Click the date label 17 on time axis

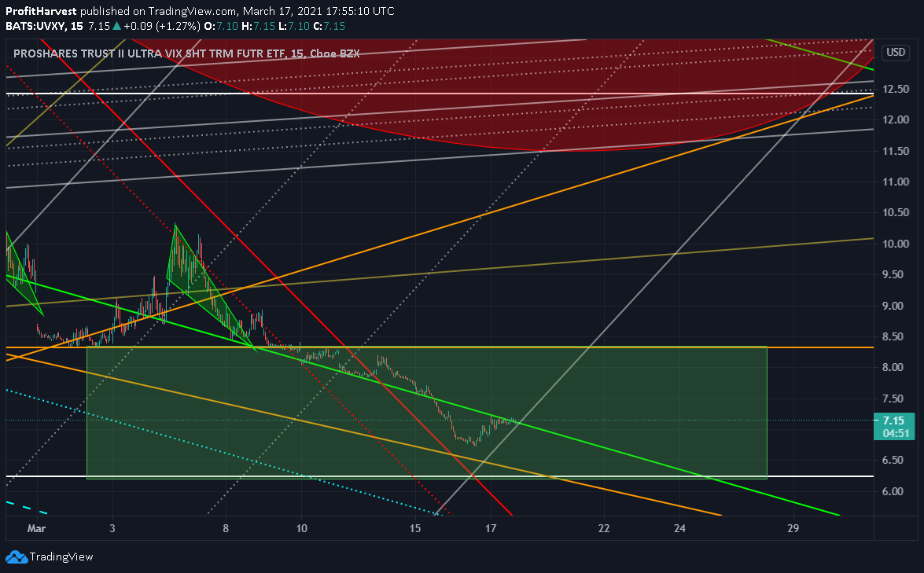491,528
